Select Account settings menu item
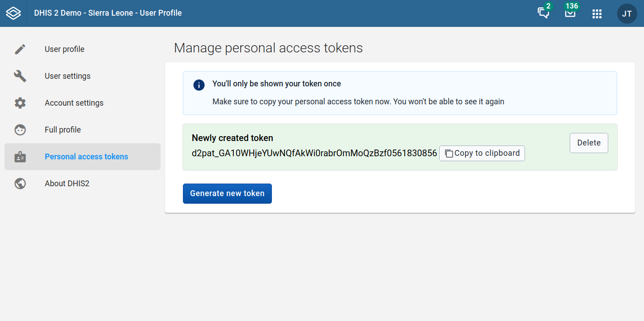This screenshot has height=321, width=644. pyautogui.click(x=74, y=103)
